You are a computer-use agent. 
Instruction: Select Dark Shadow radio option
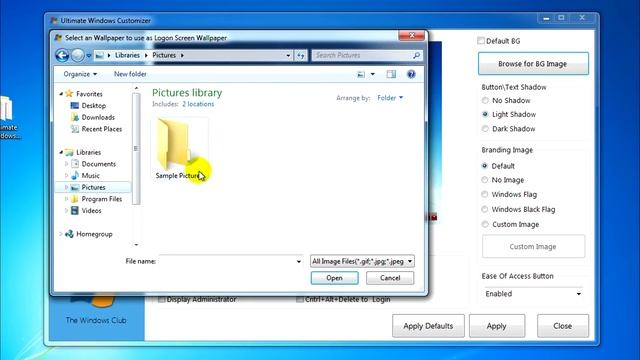[x=485, y=129]
